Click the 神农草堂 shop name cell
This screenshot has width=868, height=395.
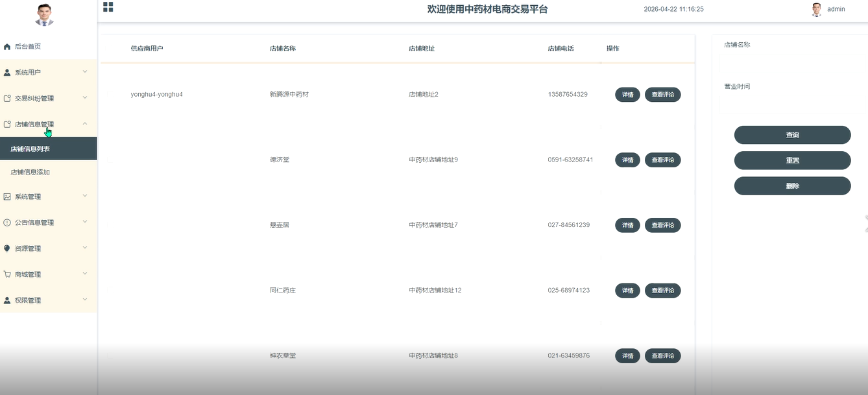tap(283, 355)
